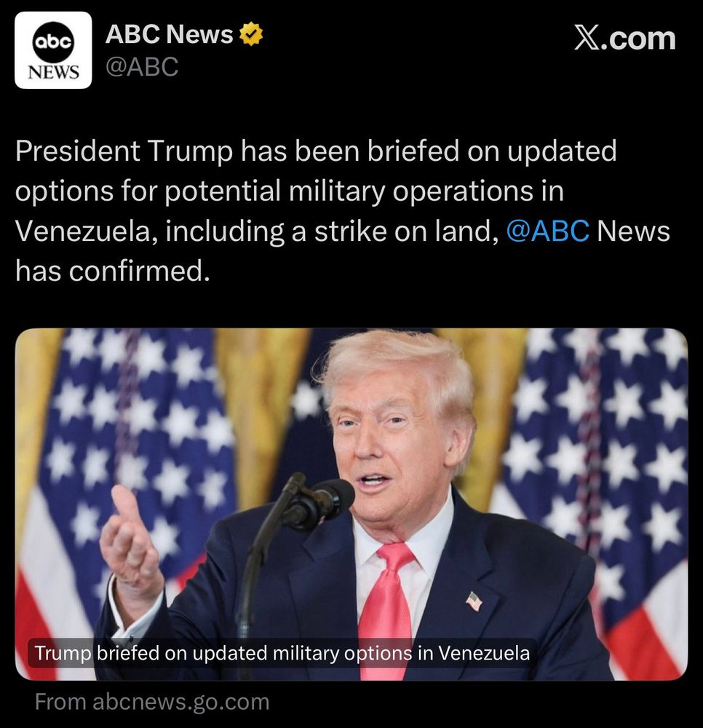703x728 pixels.
Task: Open the ABC News display name
Action: point(169,34)
